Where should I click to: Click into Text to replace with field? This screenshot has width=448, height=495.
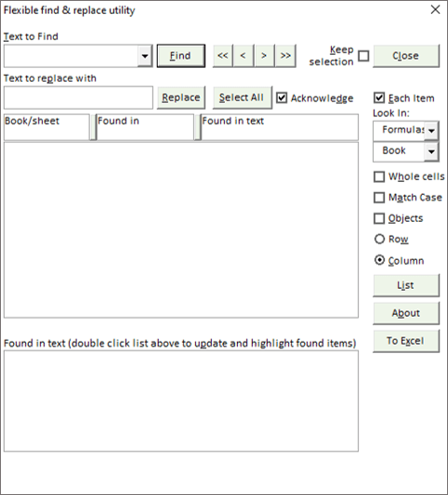78,98
